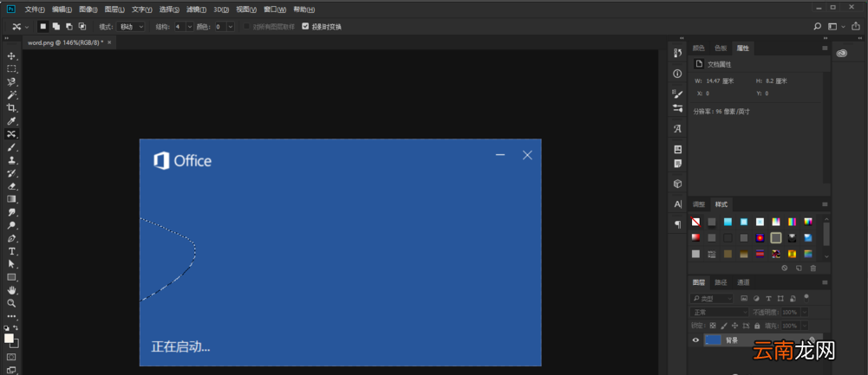Select the Magic Wand tool
This screenshot has width=868, height=375.
11,95
